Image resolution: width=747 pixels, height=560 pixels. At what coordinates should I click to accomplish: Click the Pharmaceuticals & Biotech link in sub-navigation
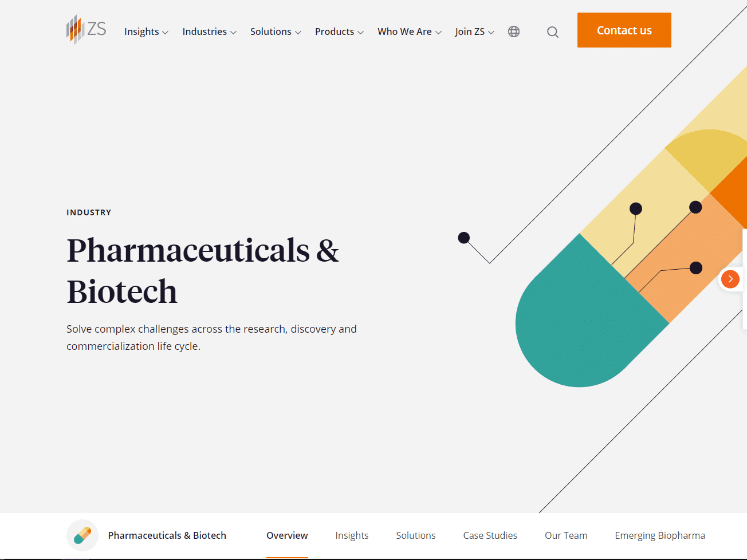click(167, 535)
